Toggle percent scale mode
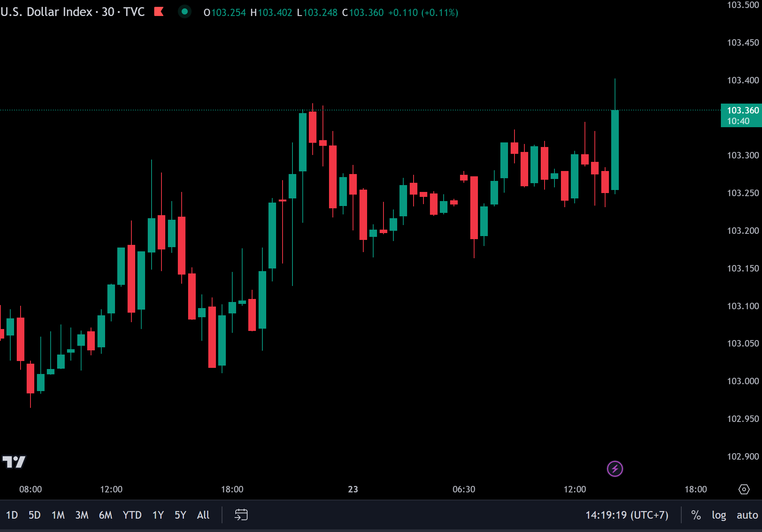 point(696,515)
